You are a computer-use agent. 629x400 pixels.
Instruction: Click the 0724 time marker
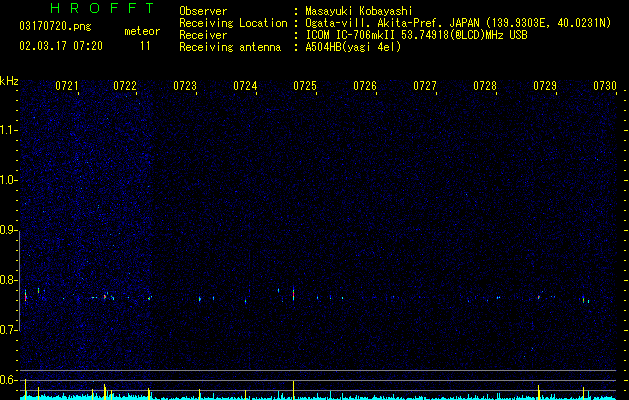[x=245, y=86]
